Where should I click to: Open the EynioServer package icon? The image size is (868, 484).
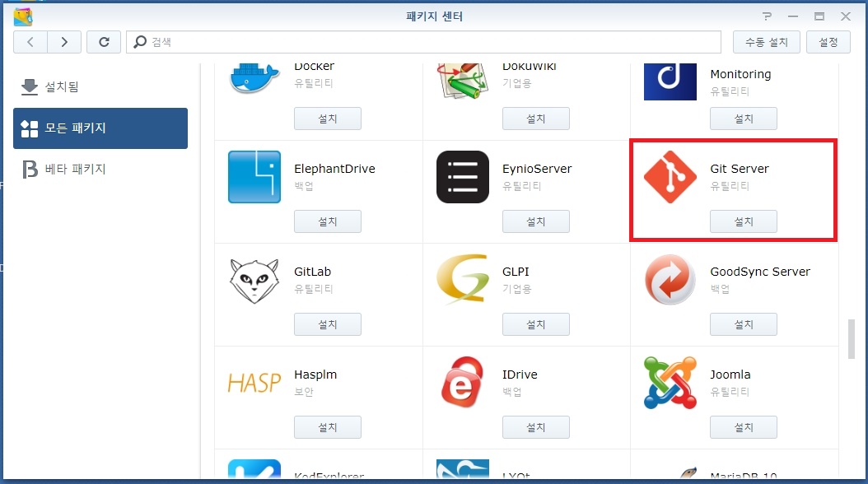pos(462,177)
